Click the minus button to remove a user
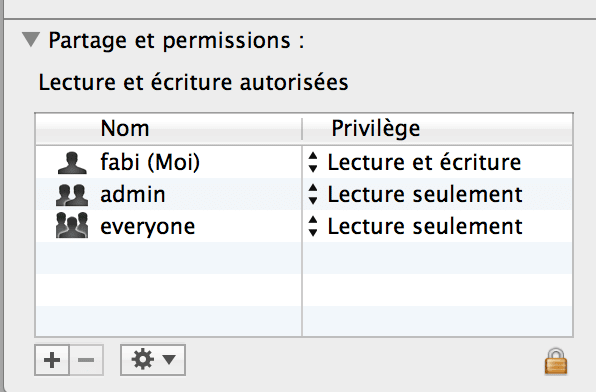The width and height of the screenshot is (596, 392). click(x=86, y=360)
